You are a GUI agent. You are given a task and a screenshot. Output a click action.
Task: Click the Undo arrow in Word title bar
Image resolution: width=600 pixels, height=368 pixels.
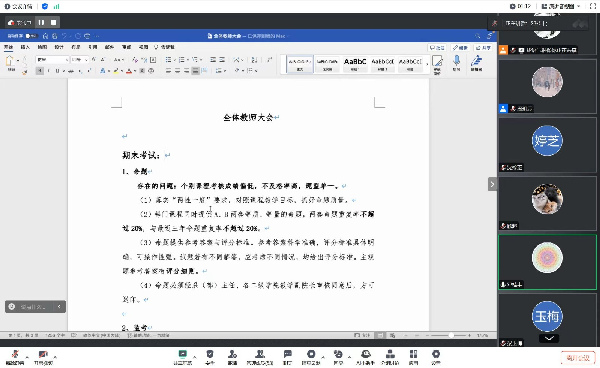click(x=64, y=36)
